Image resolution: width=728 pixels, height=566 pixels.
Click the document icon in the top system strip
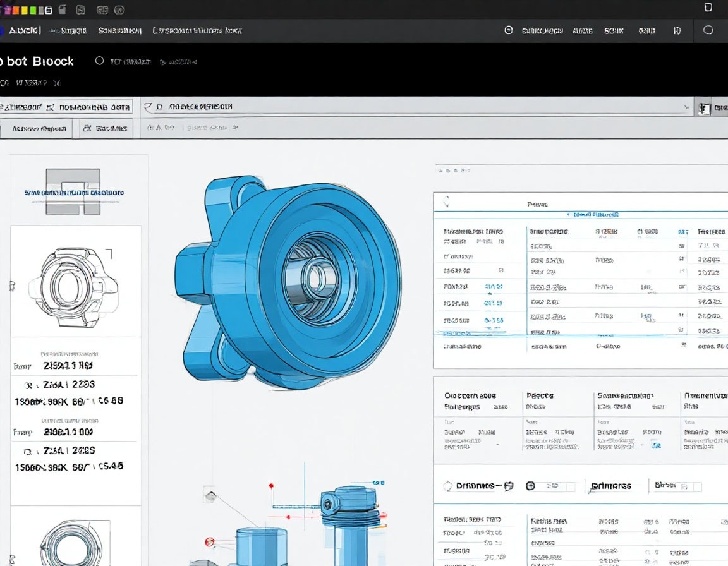(x=63, y=9)
